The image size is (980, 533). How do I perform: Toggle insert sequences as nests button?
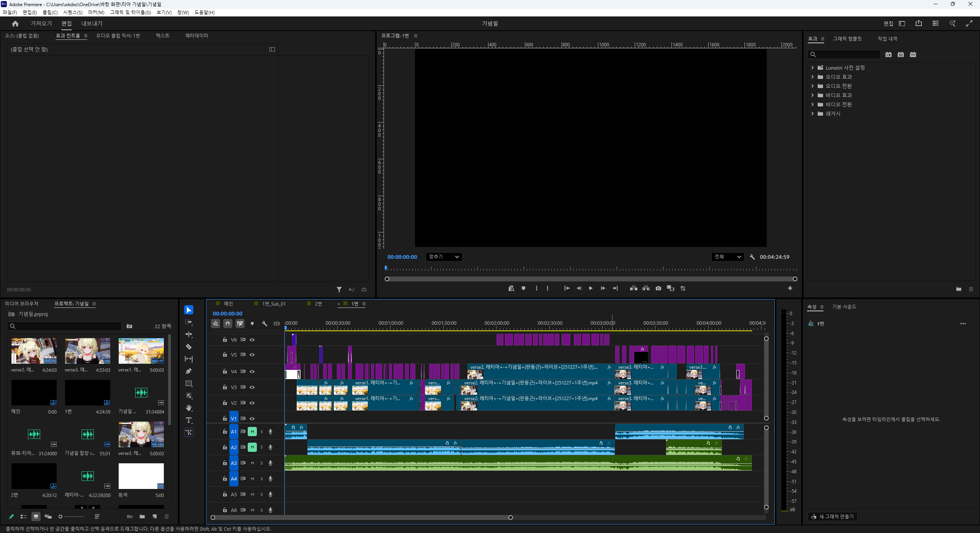216,324
